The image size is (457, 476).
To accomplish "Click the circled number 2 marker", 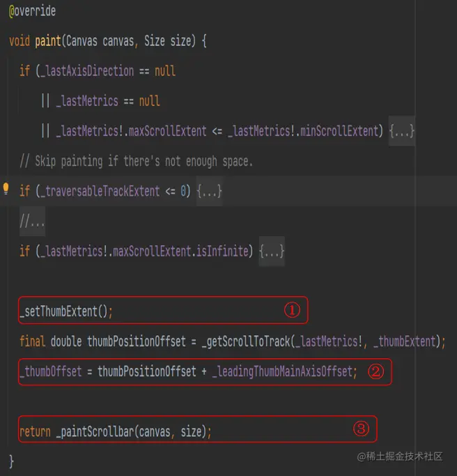I will [376, 371].
